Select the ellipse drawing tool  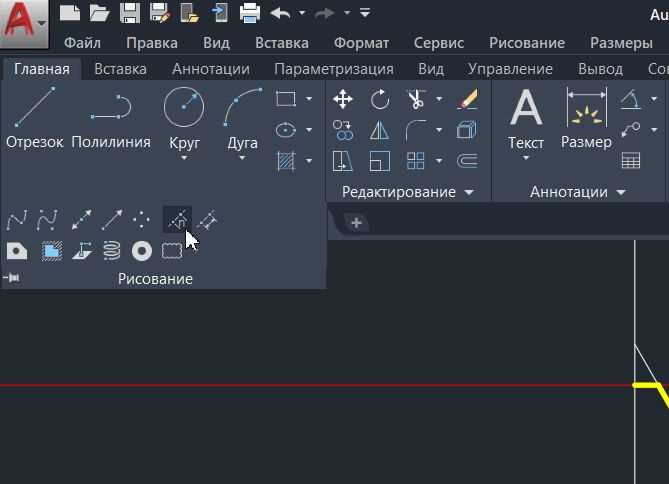(286, 130)
